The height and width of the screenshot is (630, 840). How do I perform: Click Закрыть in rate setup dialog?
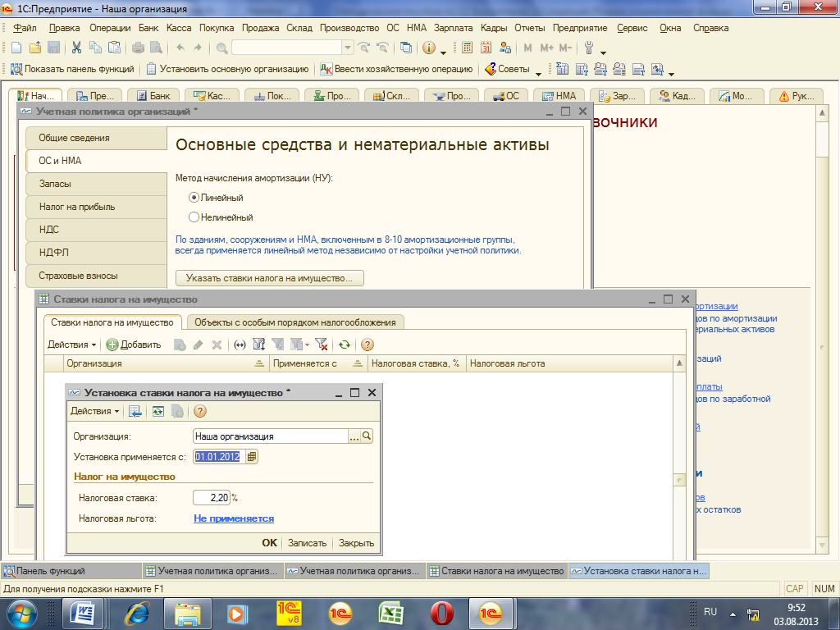pyautogui.click(x=356, y=543)
